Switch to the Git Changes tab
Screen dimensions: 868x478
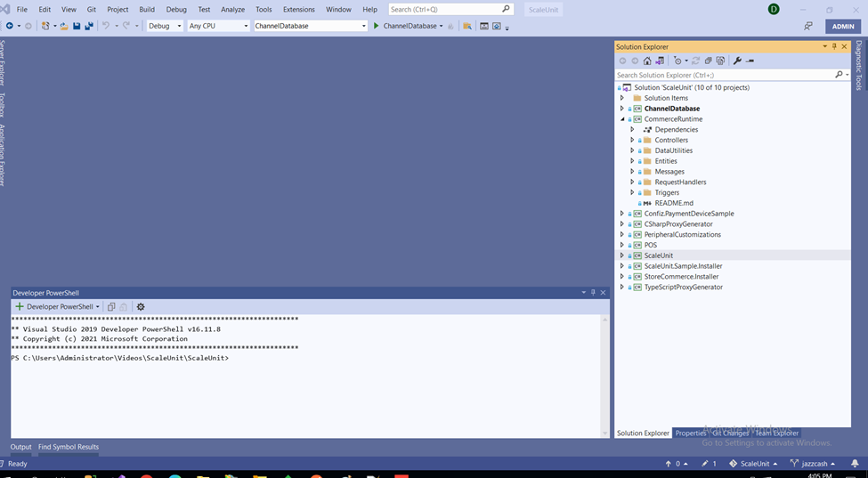click(x=731, y=433)
